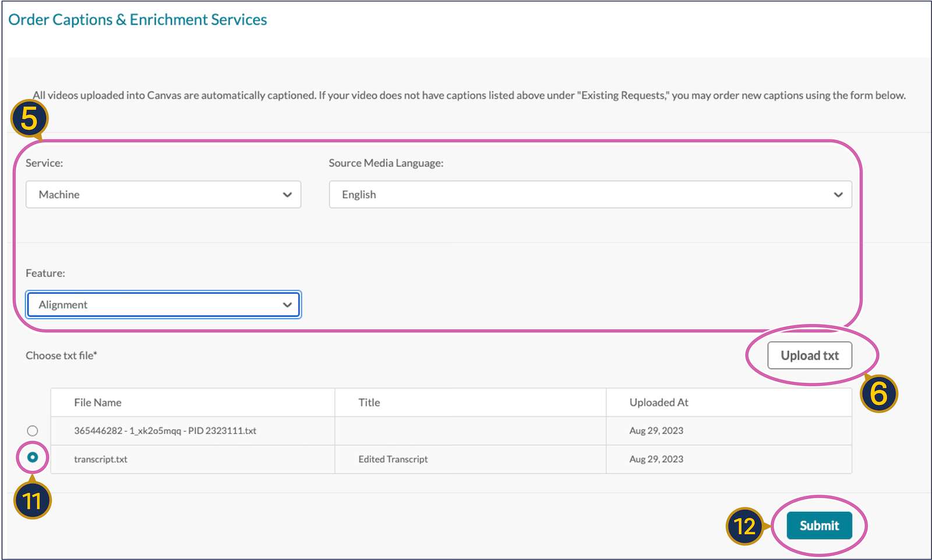Viewport: 932px width, 560px height.
Task: Click the Order Captions & Enrichment Services heading
Action: (137, 20)
